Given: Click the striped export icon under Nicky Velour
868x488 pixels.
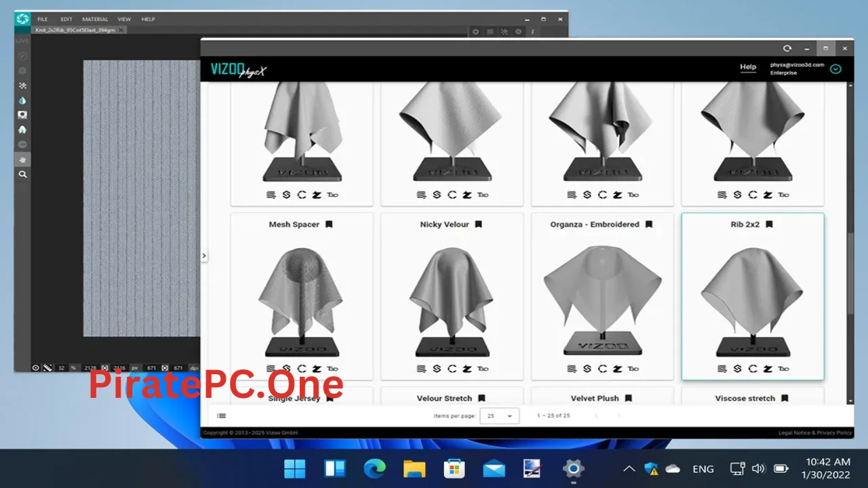Looking at the screenshot, I should click(x=422, y=368).
